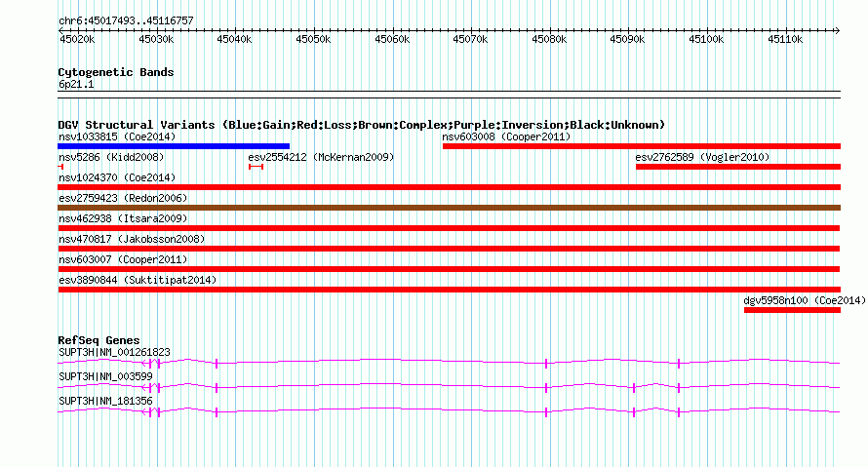Open the nsv5286 (Kidd2008) label
Screen dimensions: 868x467
coord(111,157)
